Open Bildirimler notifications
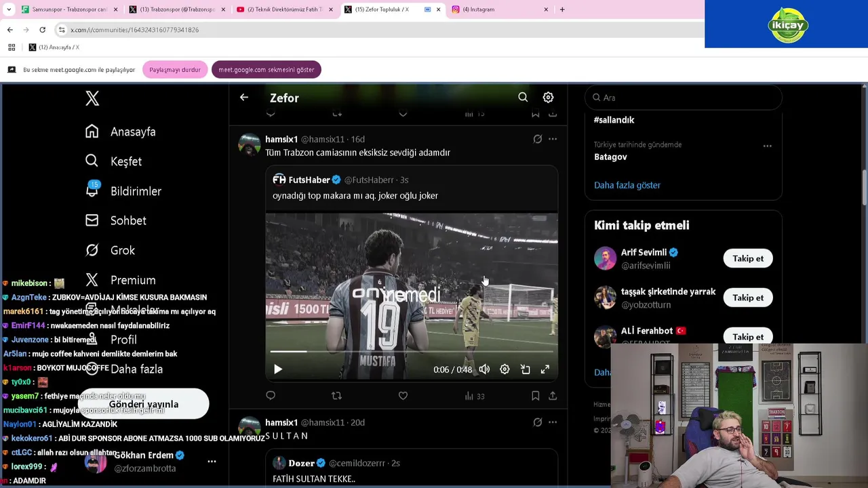Image resolution: width=868 pixels, height=488 pixels. click(x=123, y=191)
